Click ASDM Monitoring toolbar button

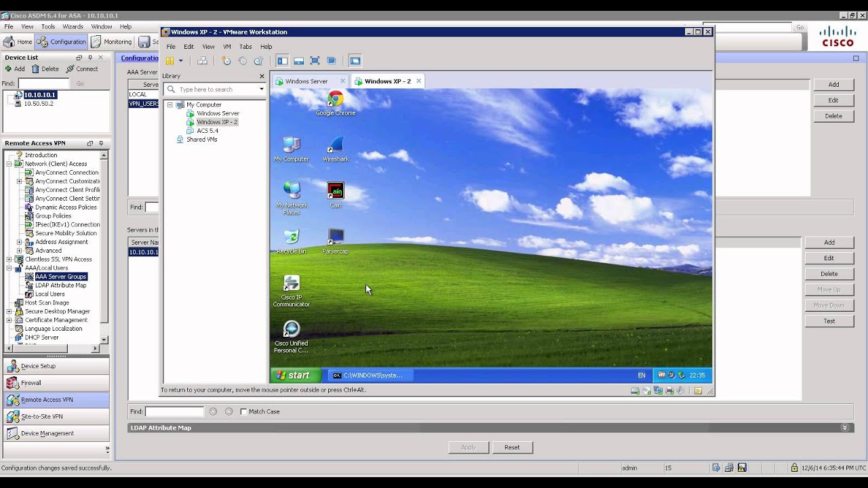(x=112, y=42)
